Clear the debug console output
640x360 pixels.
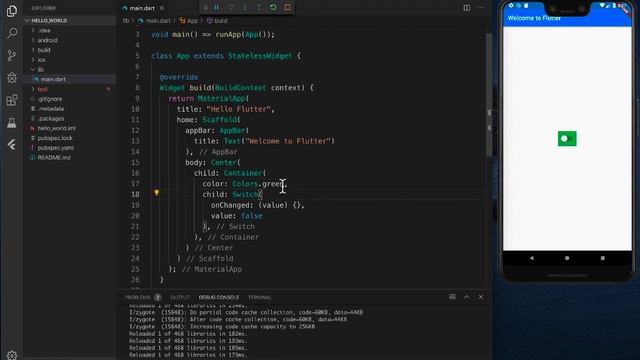click(452, 297)
